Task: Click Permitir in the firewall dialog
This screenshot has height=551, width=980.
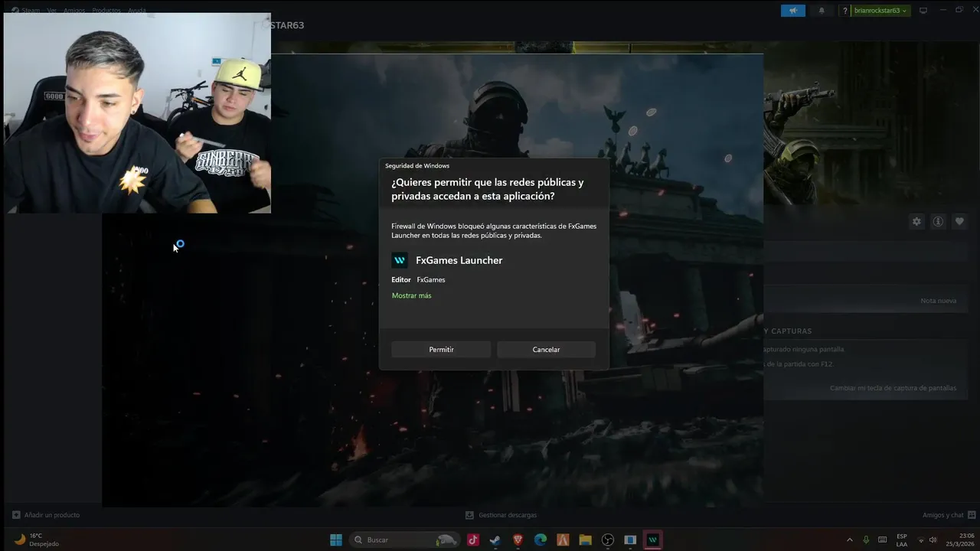Action: (x=441, y=350)
